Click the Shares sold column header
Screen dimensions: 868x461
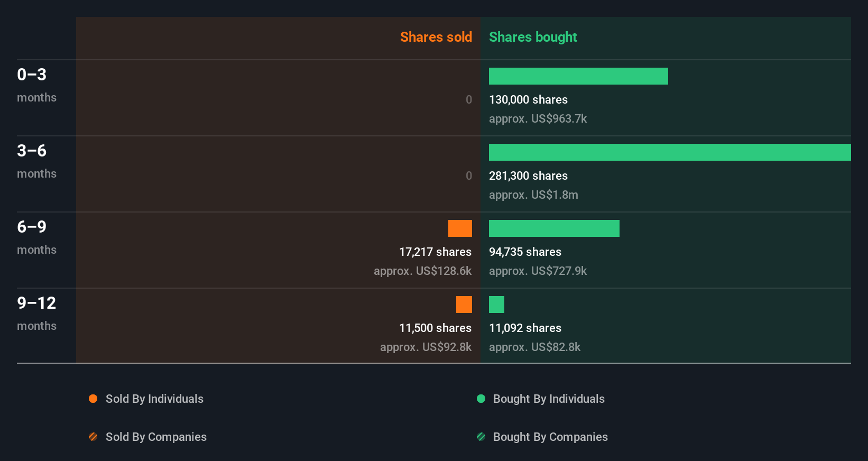tap(436, 37)
